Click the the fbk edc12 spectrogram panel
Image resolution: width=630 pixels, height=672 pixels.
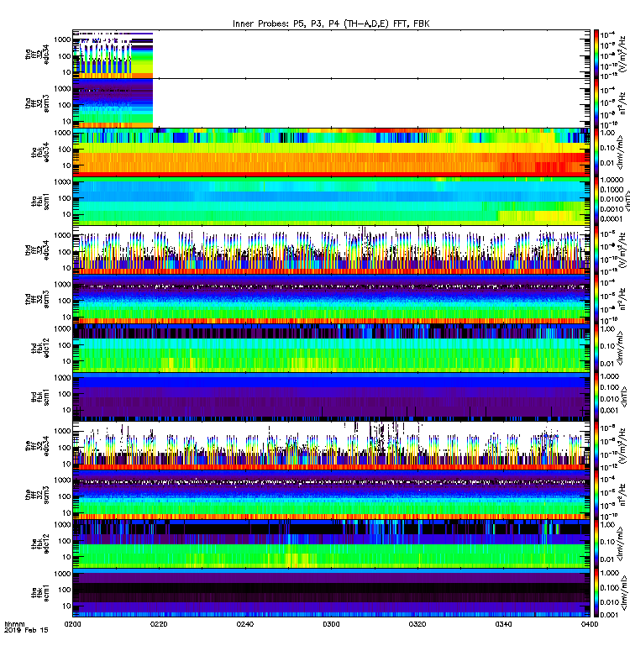331,543
